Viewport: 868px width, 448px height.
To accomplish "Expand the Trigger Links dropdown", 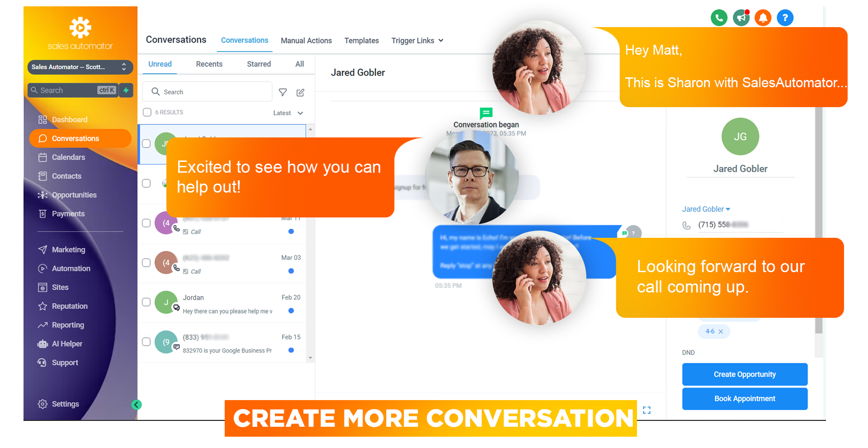I will click(417, 41).
